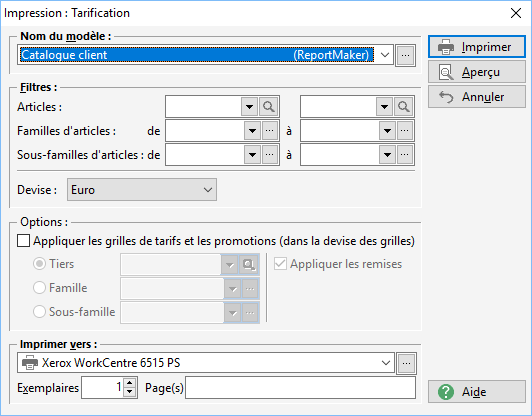Open ellipsis button for Familles d'articles 'à'
This screenshot has height=416, width=532.
405,131
